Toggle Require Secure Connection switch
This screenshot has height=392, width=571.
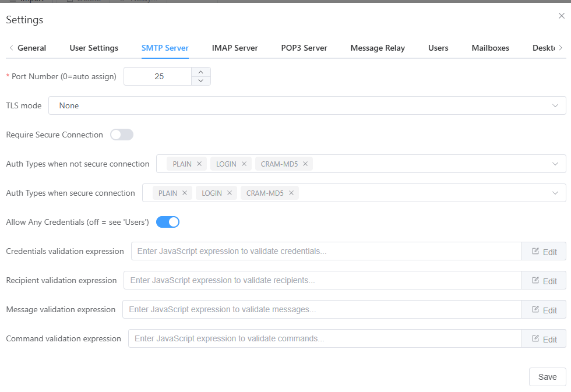point(122,135)
